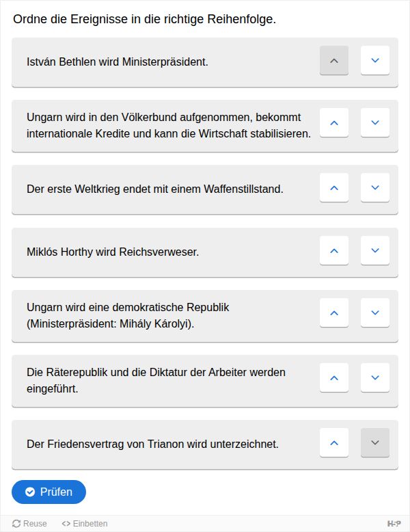Move the Völkerbund event down

374,123
